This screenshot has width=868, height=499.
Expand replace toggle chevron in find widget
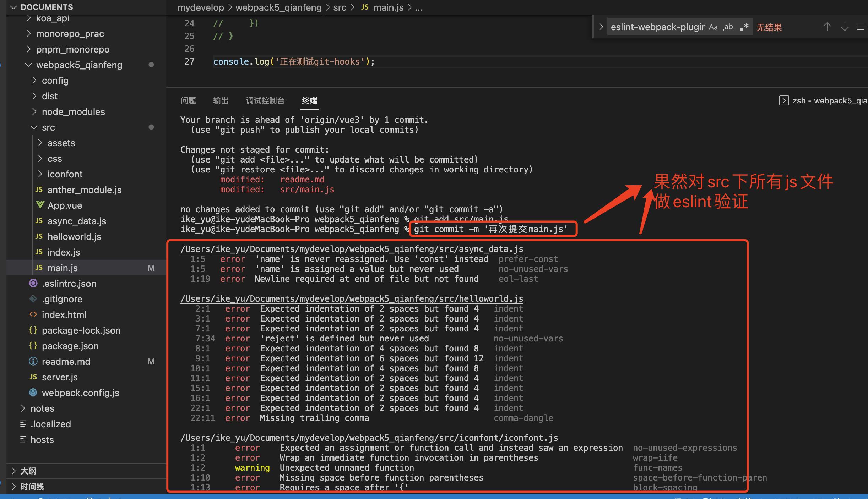pos(601,27)
